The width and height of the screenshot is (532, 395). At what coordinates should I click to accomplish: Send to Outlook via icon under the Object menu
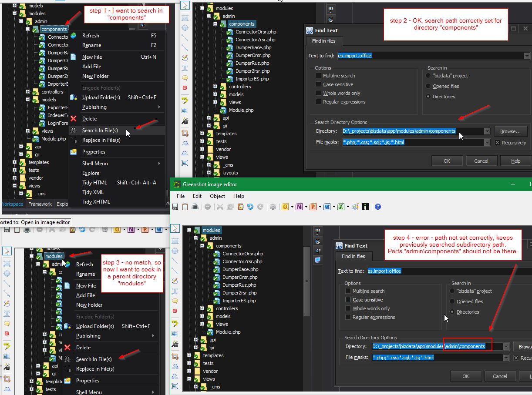tap(285, 207)
